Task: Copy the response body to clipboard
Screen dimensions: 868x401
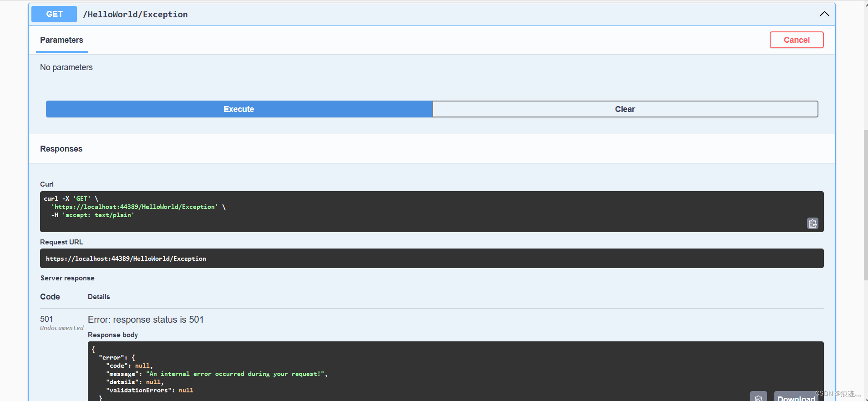Action: pyautogui.click(x=758, y=397)
